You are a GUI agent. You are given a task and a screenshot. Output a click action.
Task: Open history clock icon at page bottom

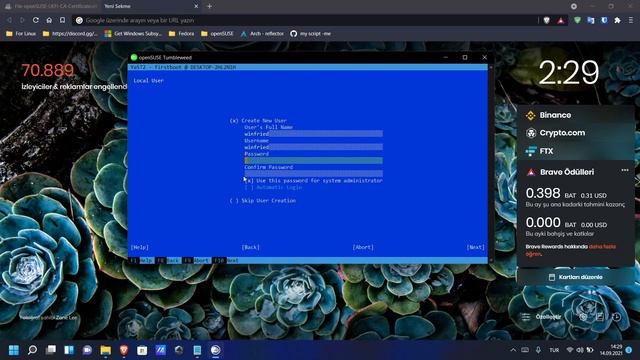coord(616,317)
